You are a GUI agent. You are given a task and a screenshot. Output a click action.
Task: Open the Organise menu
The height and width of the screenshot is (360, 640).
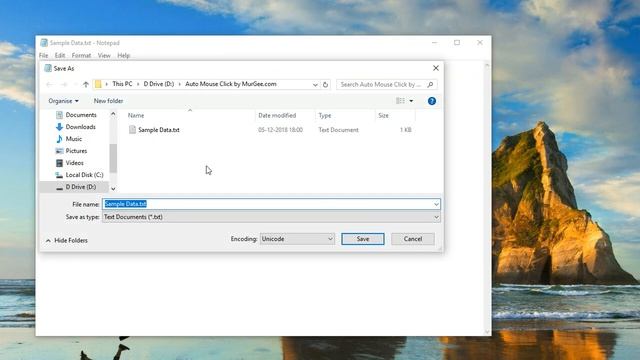click(x=63, y=101)
